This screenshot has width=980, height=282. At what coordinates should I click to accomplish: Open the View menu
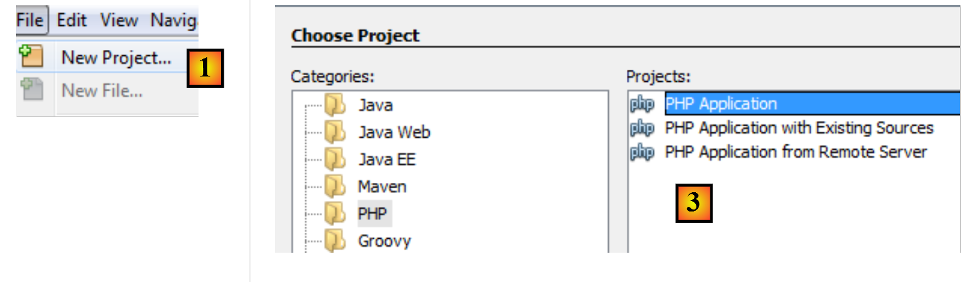tap(119, 21)
